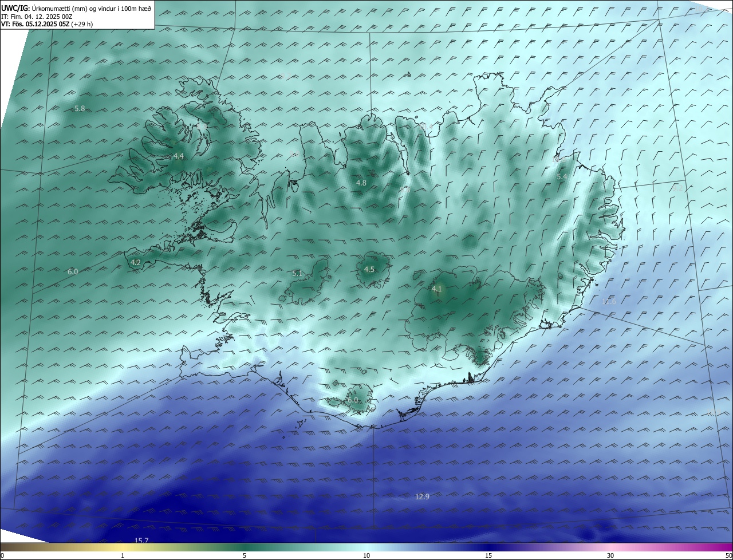733x560 pixels.
Task: Click the 4.5 value label on Hofsjökull glacier
Action: (369, 269)
